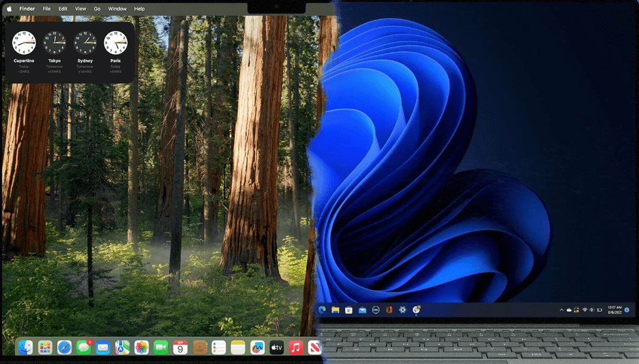This screenshot has width=639, height=364.
Task: Open Notes from the Dock
Action: (237, 347)
